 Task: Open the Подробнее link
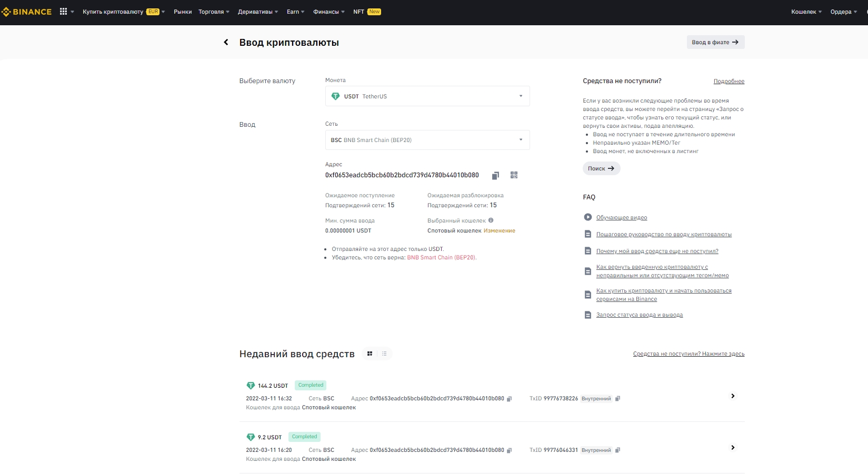[x=729, y=81]
